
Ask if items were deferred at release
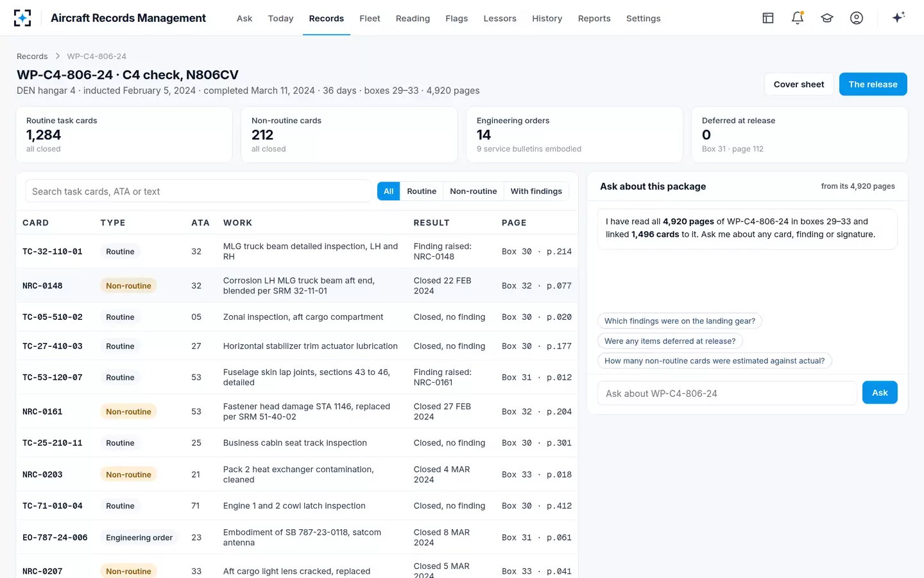670,341
